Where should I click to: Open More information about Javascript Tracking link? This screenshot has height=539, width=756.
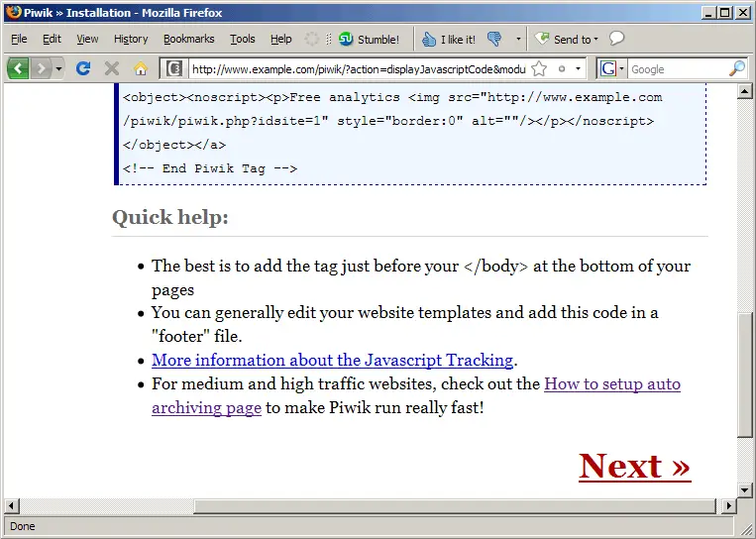pos(332,360)
